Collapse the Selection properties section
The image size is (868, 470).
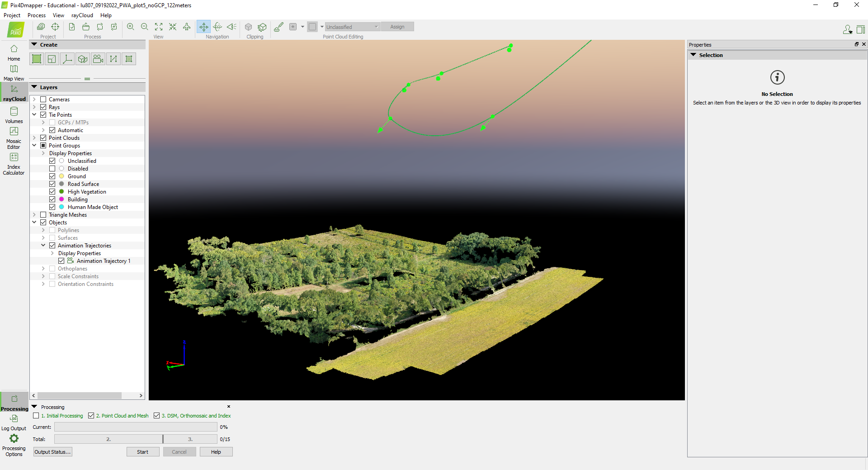(693, 55)
